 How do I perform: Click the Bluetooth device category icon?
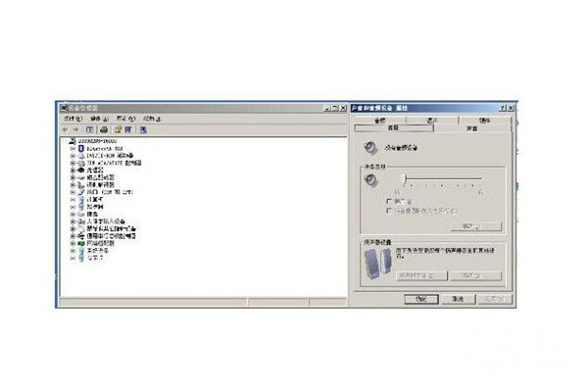tap(81, 148)
